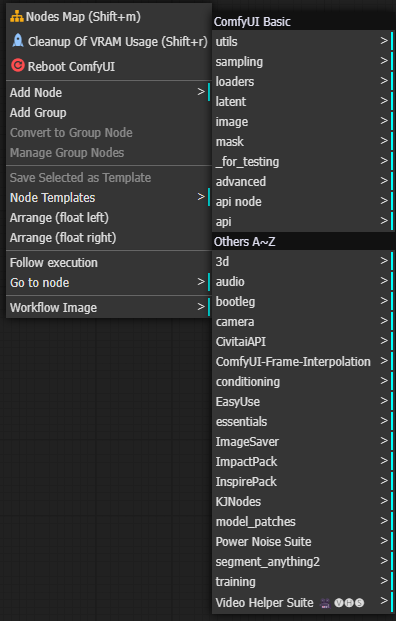Viewport: 396px width, 621px height.
Task: Choose Add Group
Action: [x=109, y=113]
